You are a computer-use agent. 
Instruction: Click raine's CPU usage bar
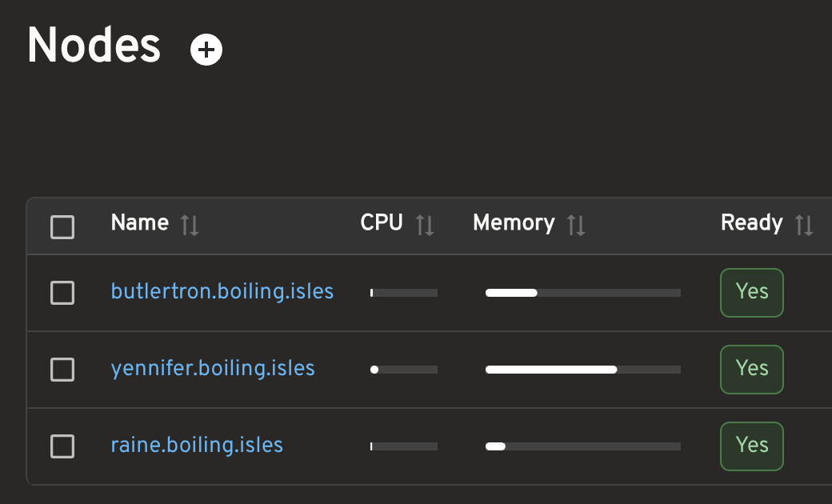pyautogui.click(x=404, y=446)
